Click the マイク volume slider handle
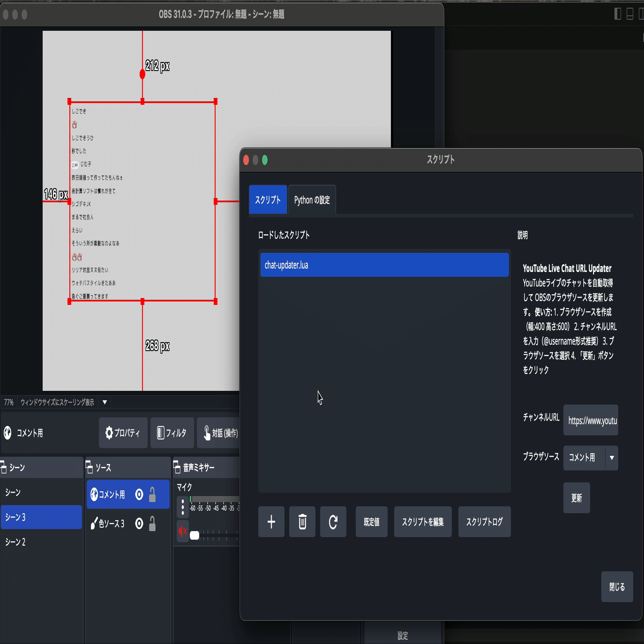Screen dimensions: 644x644 195,535
